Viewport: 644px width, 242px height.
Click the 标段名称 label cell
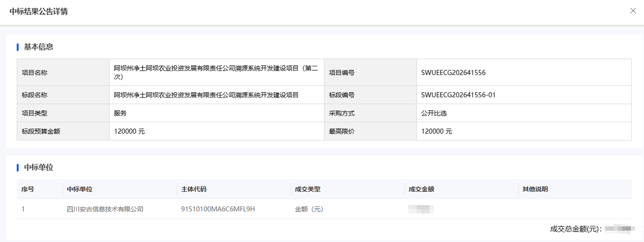(63, 95)
